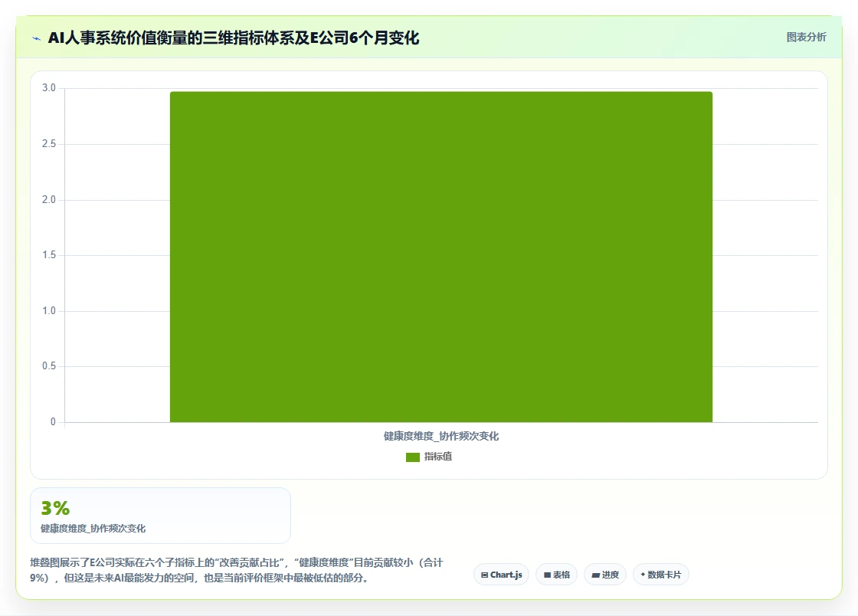This screenshot has height=616, width=858.
Task: Click the x-axis label 健康度维度_协作频次变化
Action: (441, 436)
